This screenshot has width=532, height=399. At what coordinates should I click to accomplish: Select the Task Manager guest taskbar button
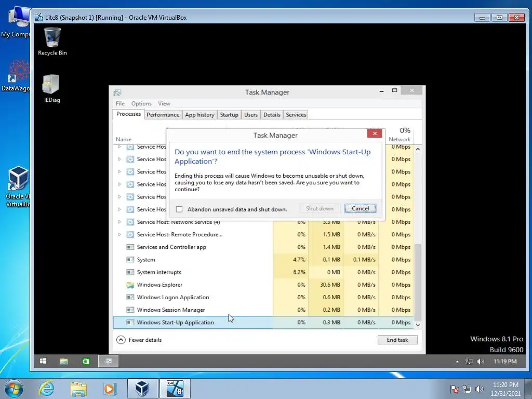(108, 361)
